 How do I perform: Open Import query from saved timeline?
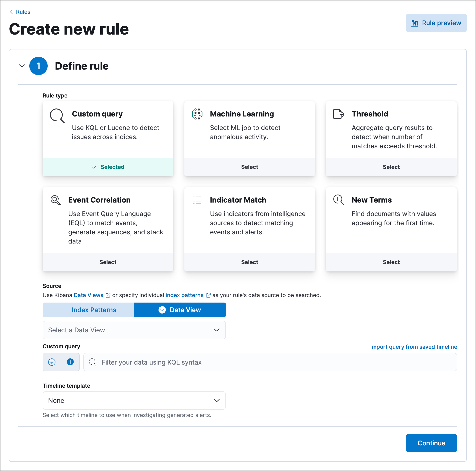(413, 347)
